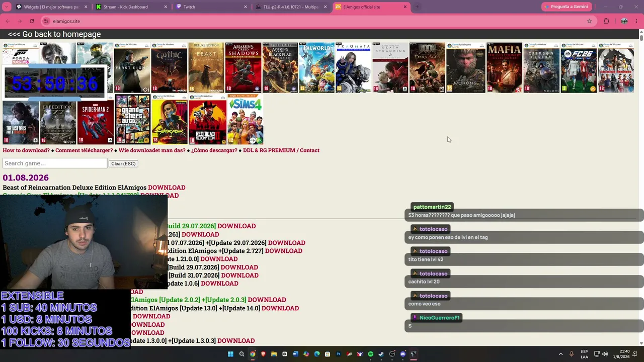This screenshot has width=644, height=362.
Task: Switch to the Twitch tab
Action: [x=212, y=7]
